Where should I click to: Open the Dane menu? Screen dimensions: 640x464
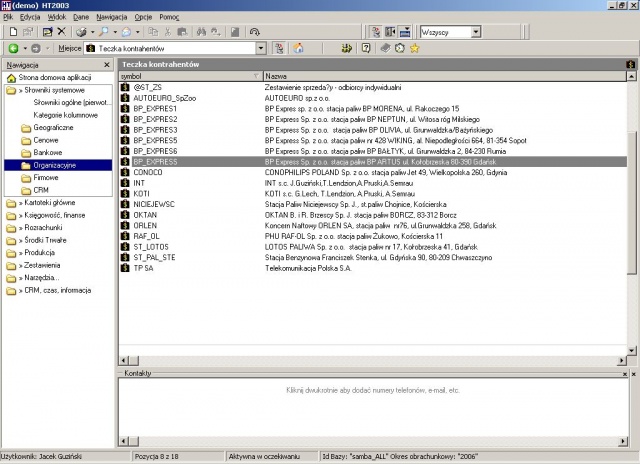pyautogui.click(x=81, y=17)
